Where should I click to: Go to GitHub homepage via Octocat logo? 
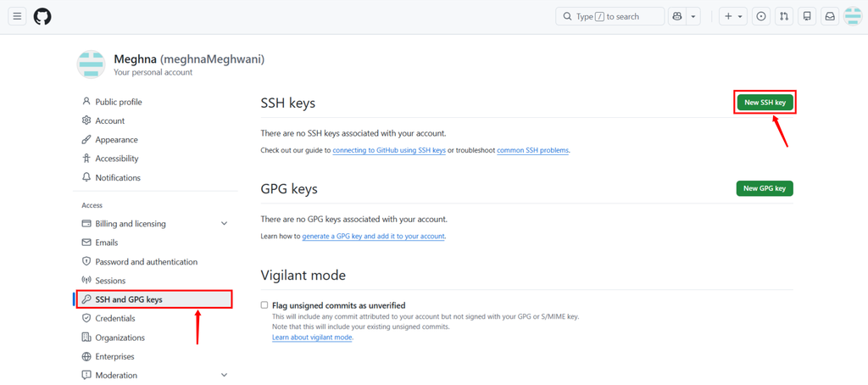coord(42,17)
